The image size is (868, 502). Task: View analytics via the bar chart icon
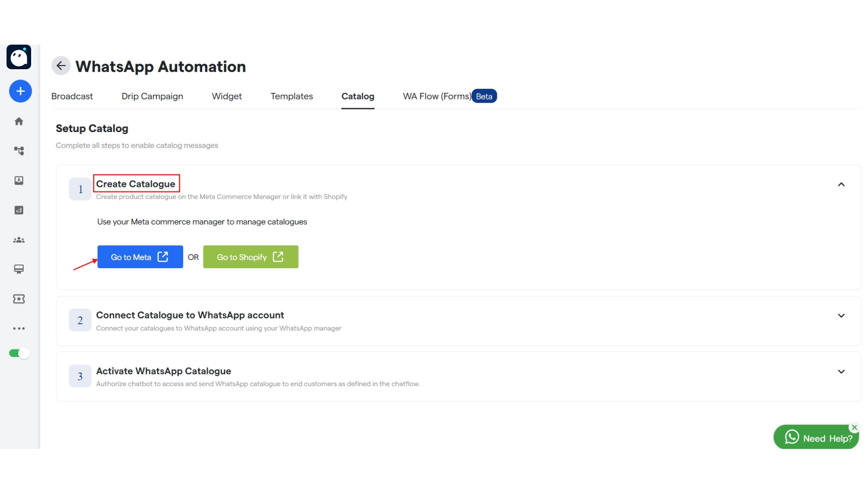pos(19,210)
